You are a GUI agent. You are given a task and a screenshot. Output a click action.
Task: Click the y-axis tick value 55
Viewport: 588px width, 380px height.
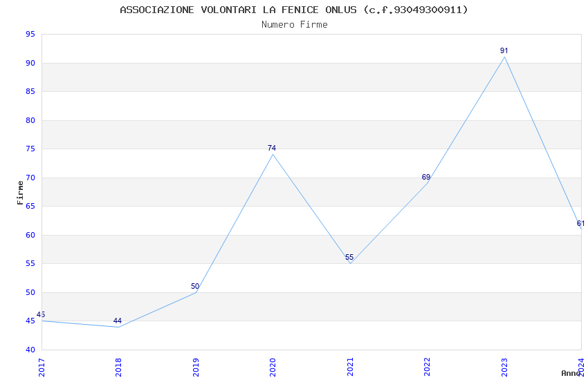coord(30,263)
